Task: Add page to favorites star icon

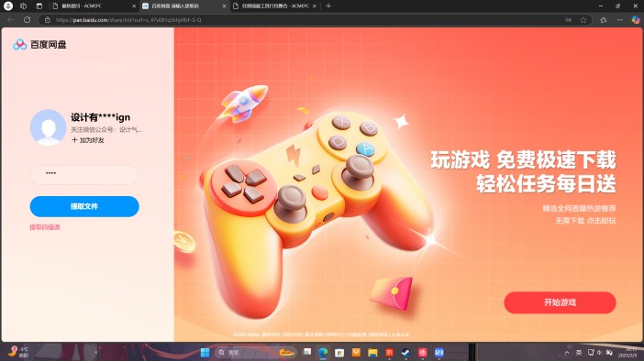Action: coord(583,19)
